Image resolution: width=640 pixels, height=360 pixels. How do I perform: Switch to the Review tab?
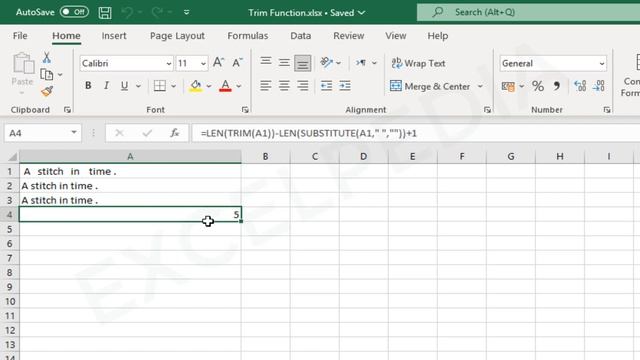[x=349, y=36]
